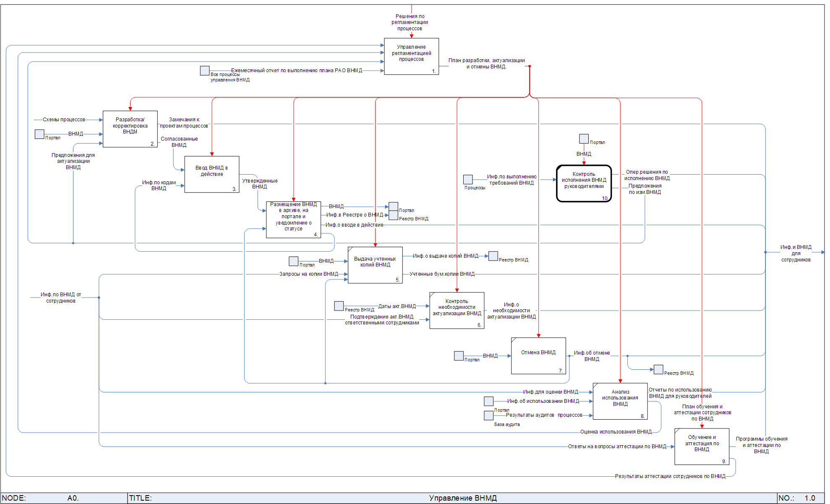Click the 'Результаты аттестации сотрудников по ВНМД' label

coord(670,476)
